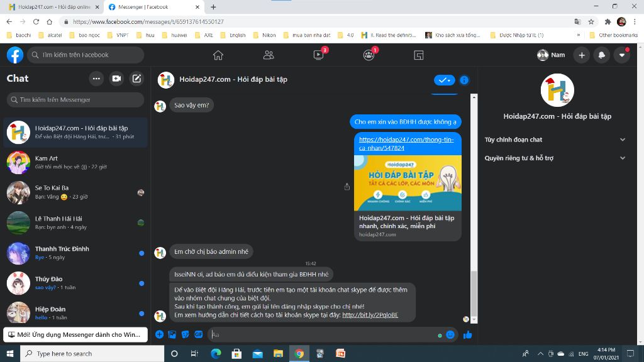Open File Explorer from taskbar
The image size is (644, 362).
tap(278, 353)
